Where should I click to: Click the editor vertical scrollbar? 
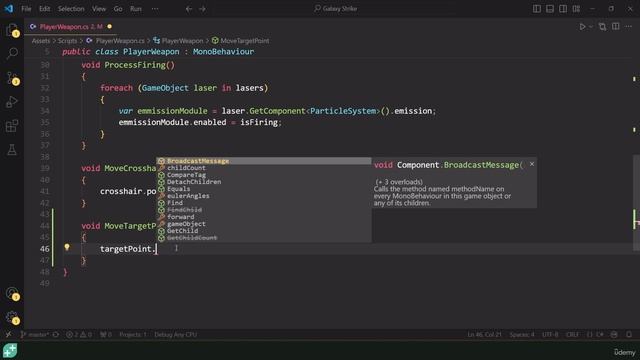pyautogui.click(x=636, y=202)
